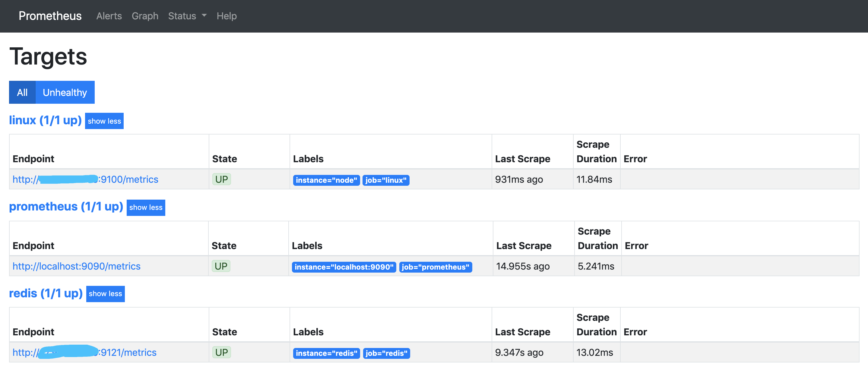Viewport: 868px width, 392px height.
Task: Click the State header in redis table
Action: pyautogui.click(x=224, y=332)
